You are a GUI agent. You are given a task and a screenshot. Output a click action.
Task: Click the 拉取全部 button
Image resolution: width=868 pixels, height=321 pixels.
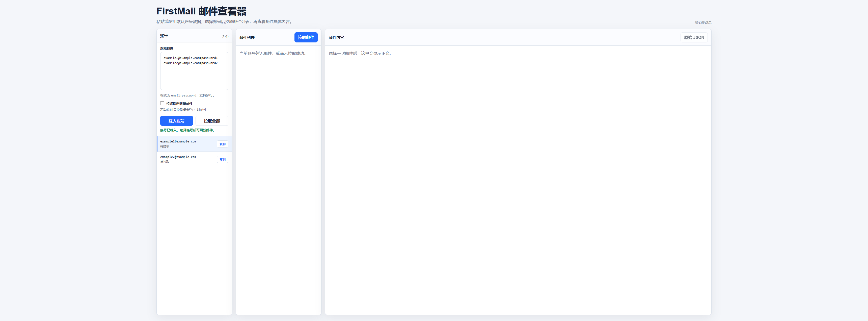point(212,121)
